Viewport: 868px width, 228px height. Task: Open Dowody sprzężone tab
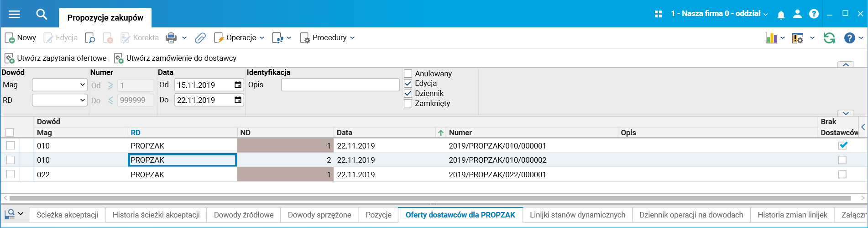(319, 215)
